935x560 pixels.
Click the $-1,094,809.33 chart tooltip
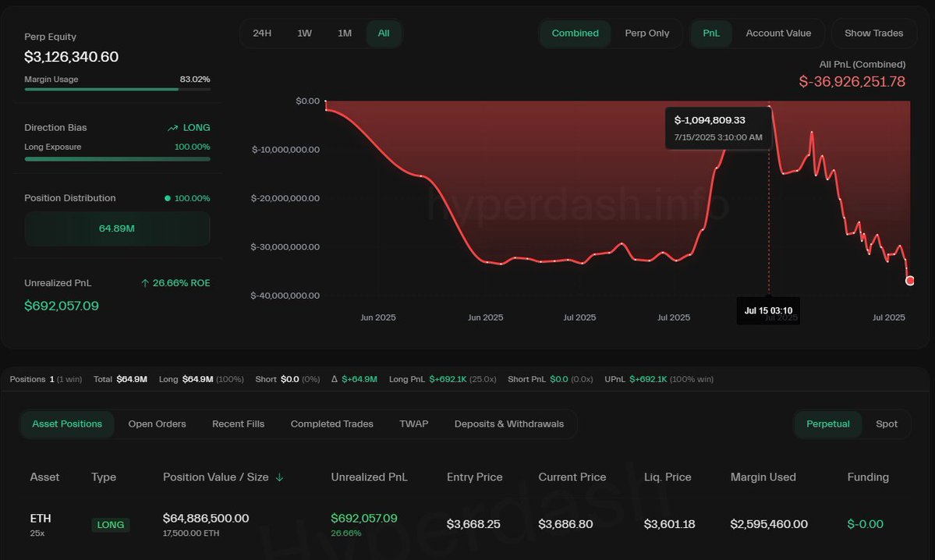[x=718, y=128]
